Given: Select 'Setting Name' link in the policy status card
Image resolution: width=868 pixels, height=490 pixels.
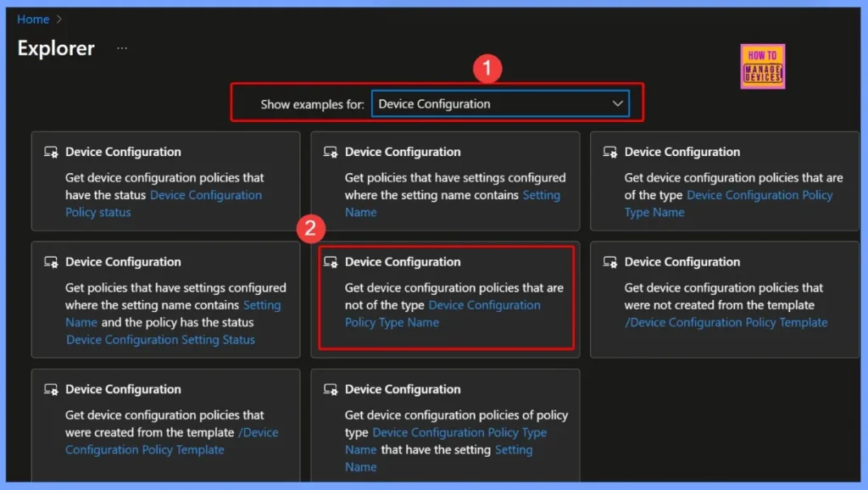Looking at the screenshot, I should pos(173,314).
